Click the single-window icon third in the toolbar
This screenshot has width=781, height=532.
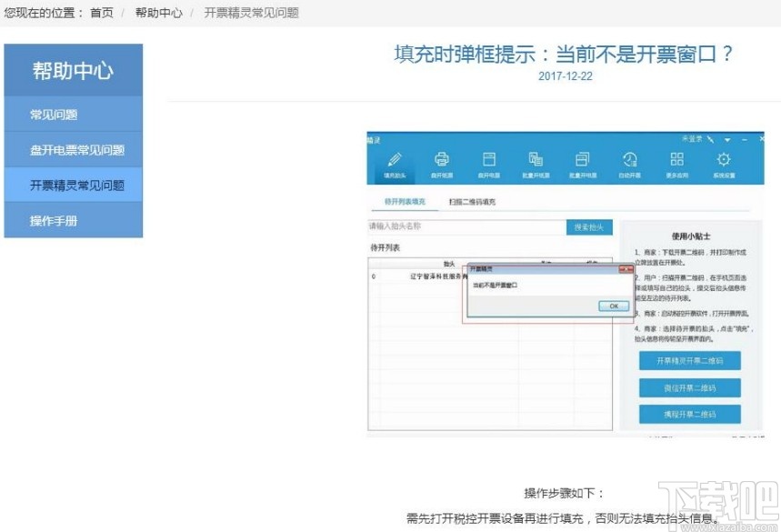(x=488, y=159)
